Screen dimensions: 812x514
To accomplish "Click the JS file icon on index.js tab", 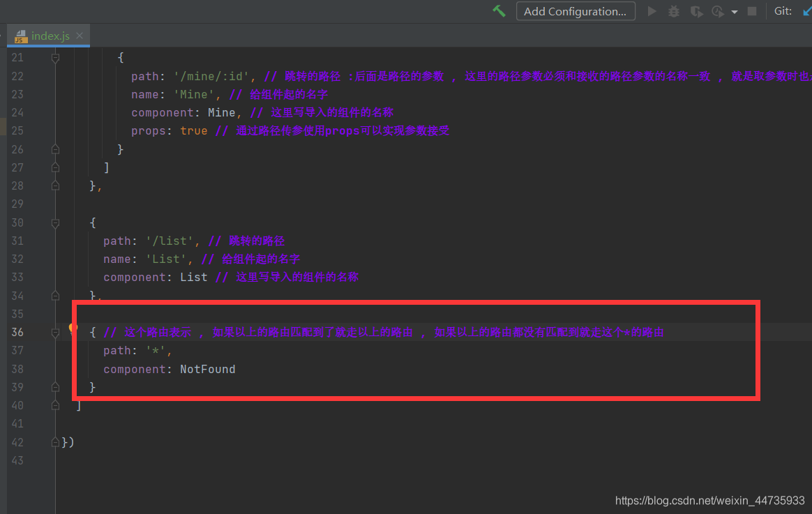I will click(21, 36).
